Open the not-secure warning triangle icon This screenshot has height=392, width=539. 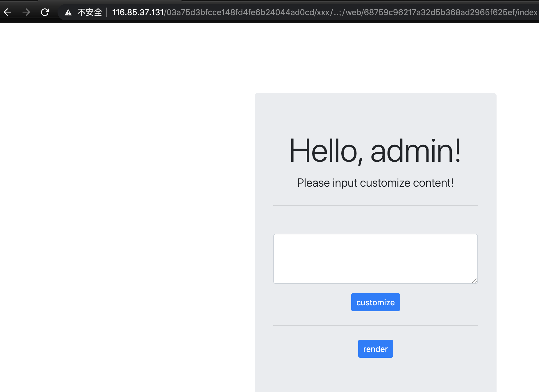pos(68,13)
